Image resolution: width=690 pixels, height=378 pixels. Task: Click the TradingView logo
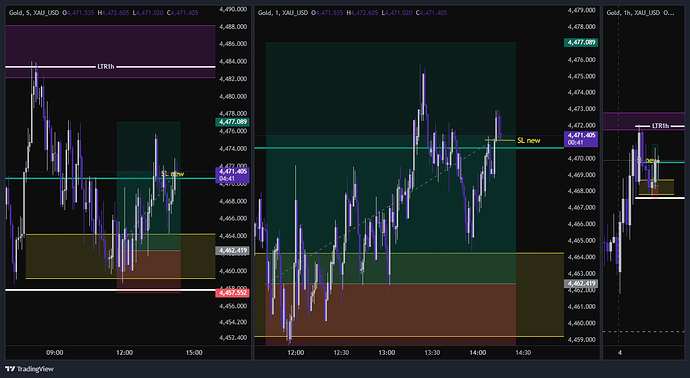point(29,369)
